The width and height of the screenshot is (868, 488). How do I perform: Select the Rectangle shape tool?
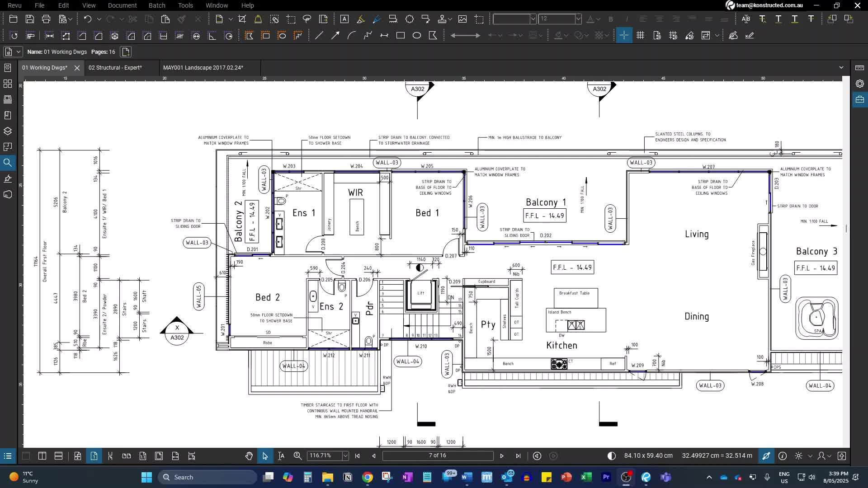(401, 36)
